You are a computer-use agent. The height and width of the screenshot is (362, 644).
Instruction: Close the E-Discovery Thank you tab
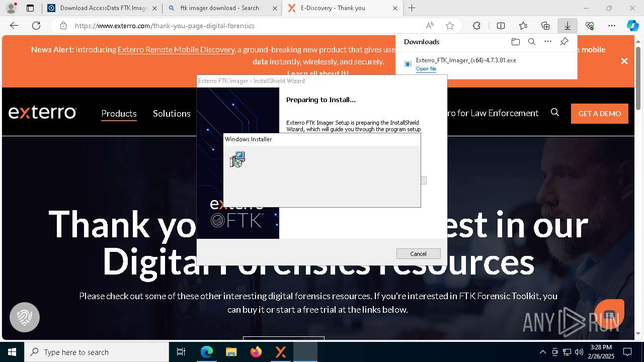point(395,8)
